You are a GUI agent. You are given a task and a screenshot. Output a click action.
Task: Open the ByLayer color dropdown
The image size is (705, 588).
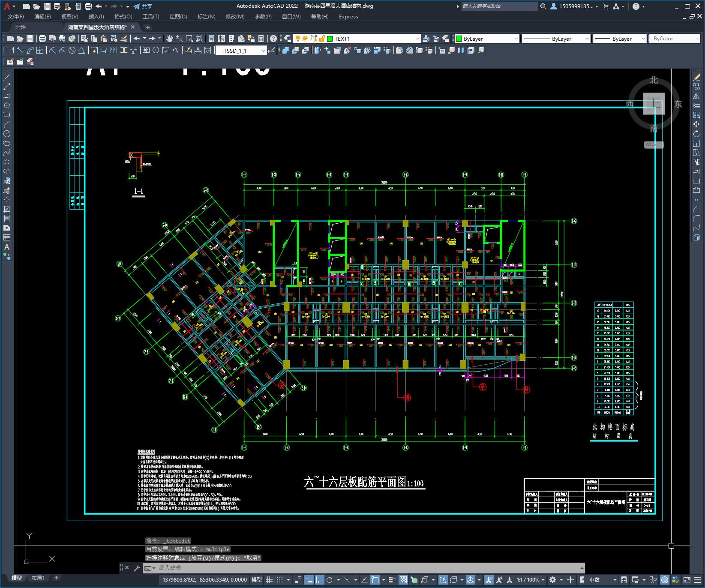(x=516, y=39)
